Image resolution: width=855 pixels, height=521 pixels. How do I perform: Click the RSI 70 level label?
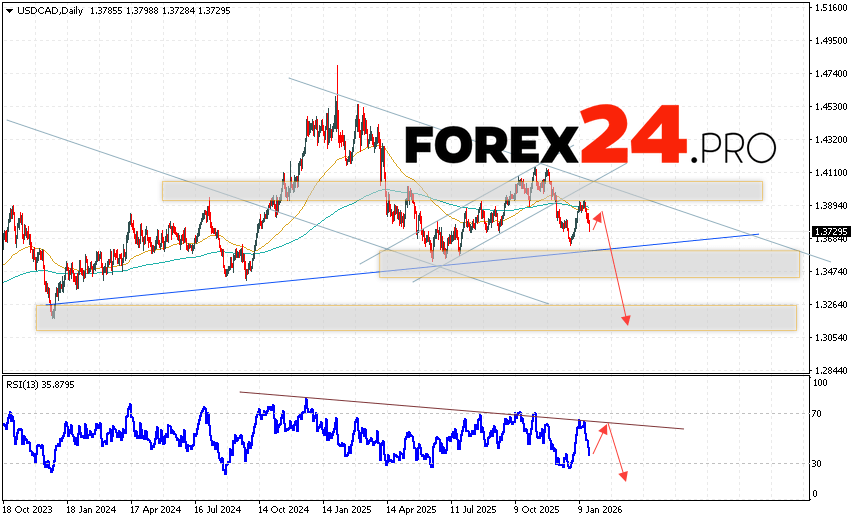817,414
